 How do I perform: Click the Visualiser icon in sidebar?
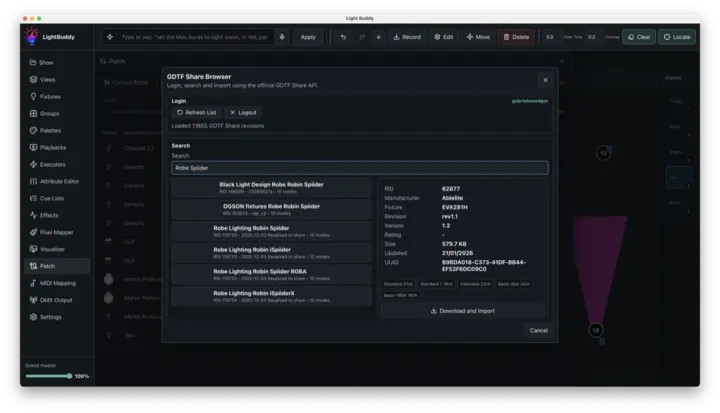tap(33, 249)
